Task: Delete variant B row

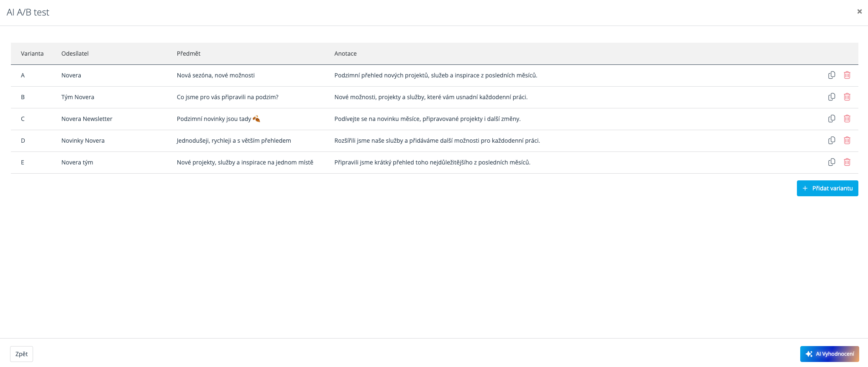Action: coord(847,97)
